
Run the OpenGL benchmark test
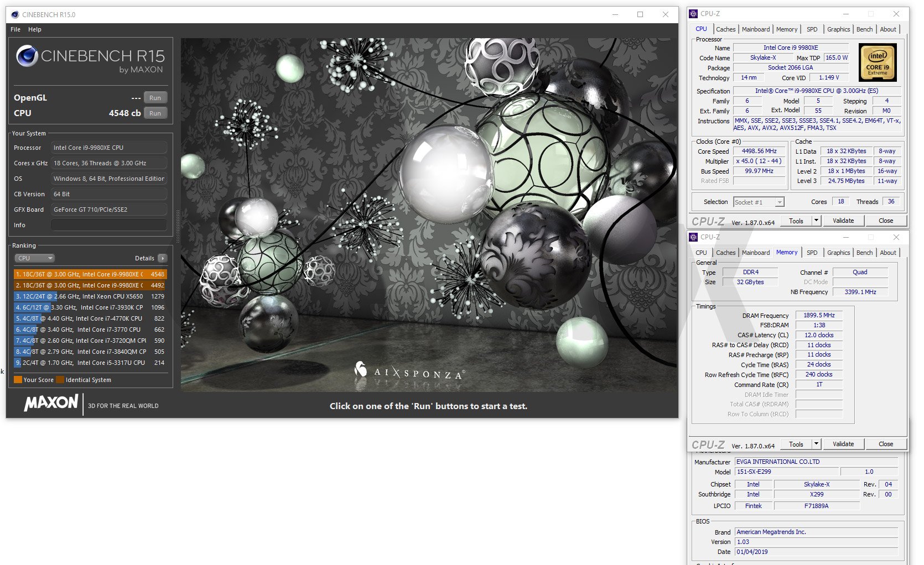[x=155, y=98]
